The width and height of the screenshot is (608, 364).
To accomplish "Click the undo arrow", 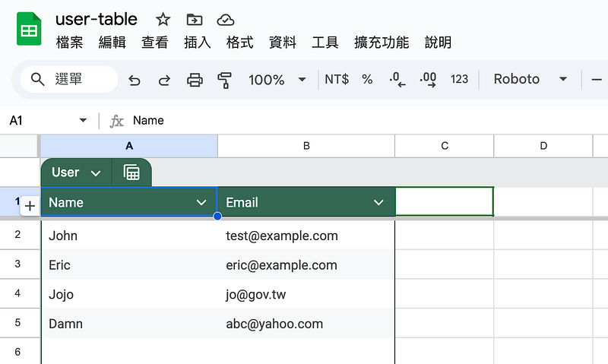I will pyautogui.click(x=135, y=80).
